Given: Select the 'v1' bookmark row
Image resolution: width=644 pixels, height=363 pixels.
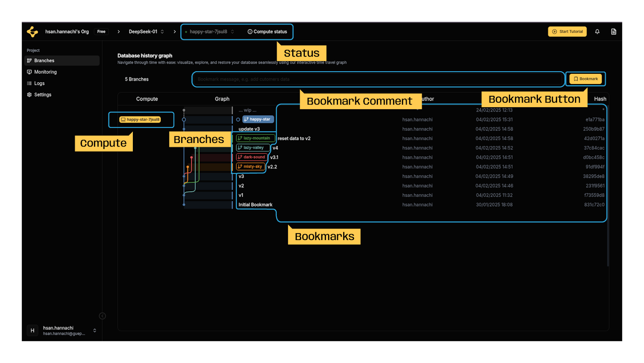Looking at the screenshot, I should click(241, 195).
